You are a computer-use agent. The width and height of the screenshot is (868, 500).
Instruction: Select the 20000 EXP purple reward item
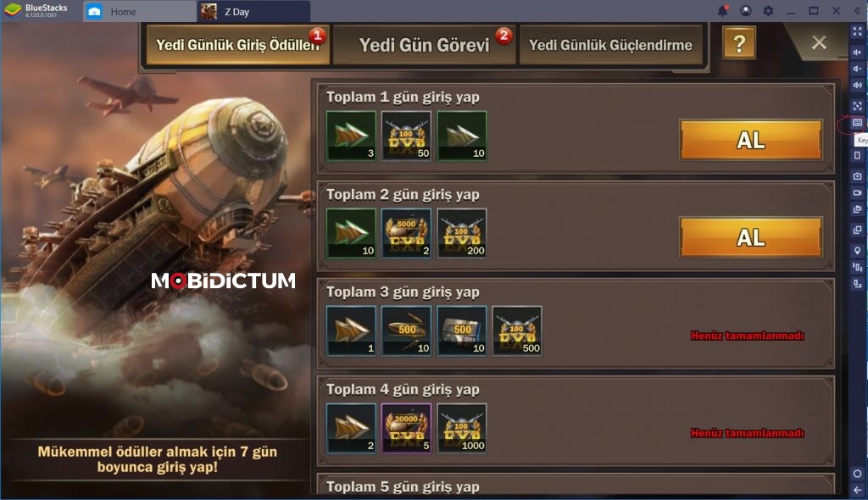click(x=406, y=428)
